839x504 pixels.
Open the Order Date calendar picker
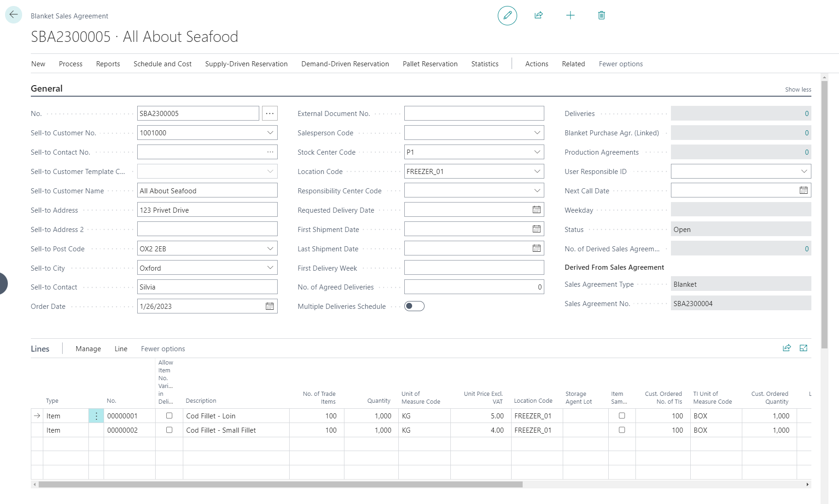coord(270,307)
